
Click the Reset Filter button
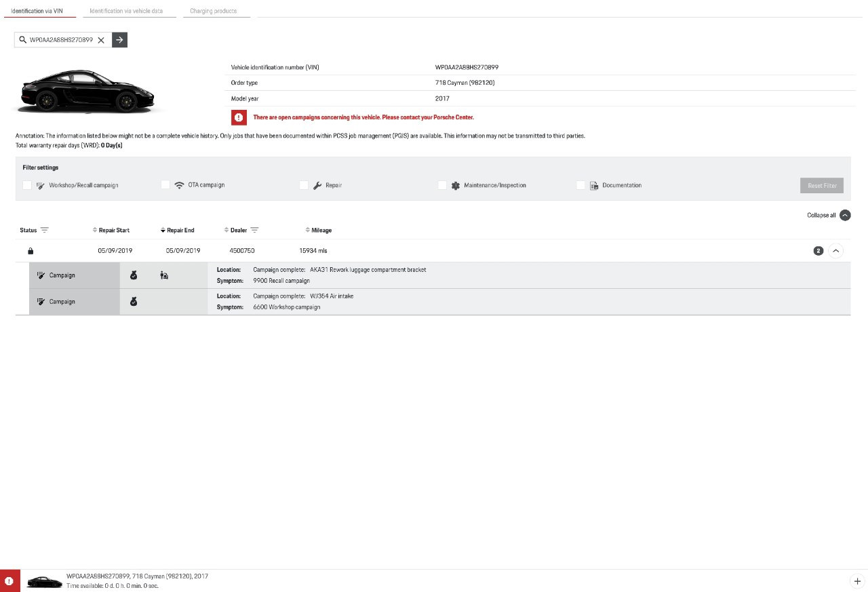click(x=822, y=186)
